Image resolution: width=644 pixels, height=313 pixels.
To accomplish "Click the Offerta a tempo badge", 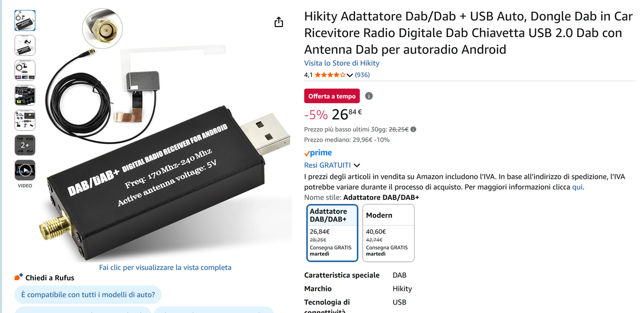I will pos(332,96).
